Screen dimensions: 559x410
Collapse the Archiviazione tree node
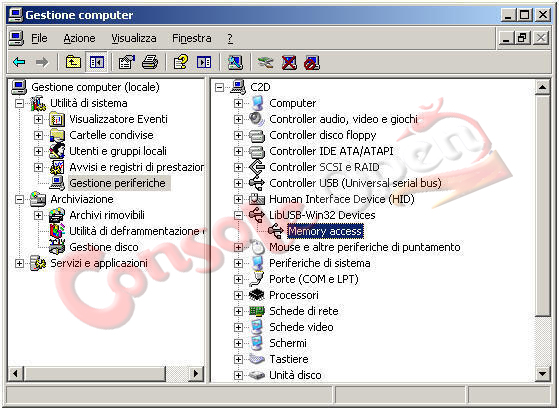coord(20,199)
